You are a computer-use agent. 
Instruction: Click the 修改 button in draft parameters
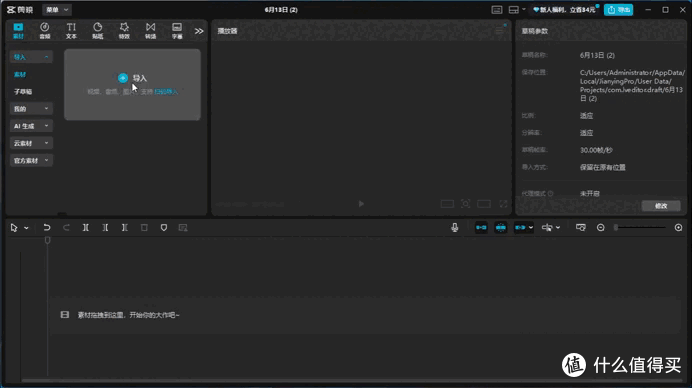(x=661, y=206)
